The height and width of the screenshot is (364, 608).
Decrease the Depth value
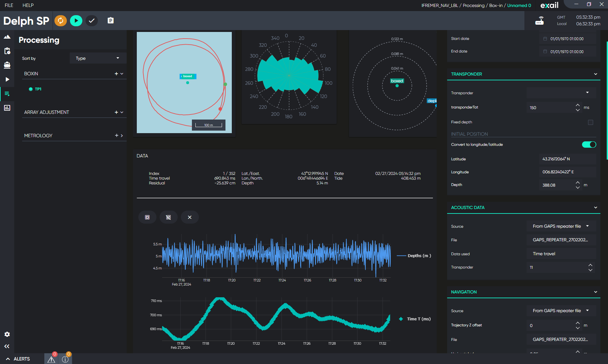(578, 188)
